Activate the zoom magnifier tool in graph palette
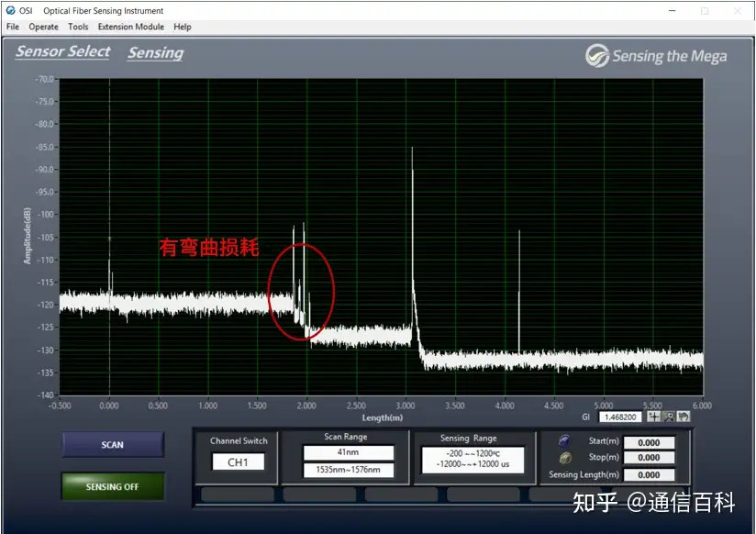Screen dimensions: 756x534 click(x=669, y=417)
